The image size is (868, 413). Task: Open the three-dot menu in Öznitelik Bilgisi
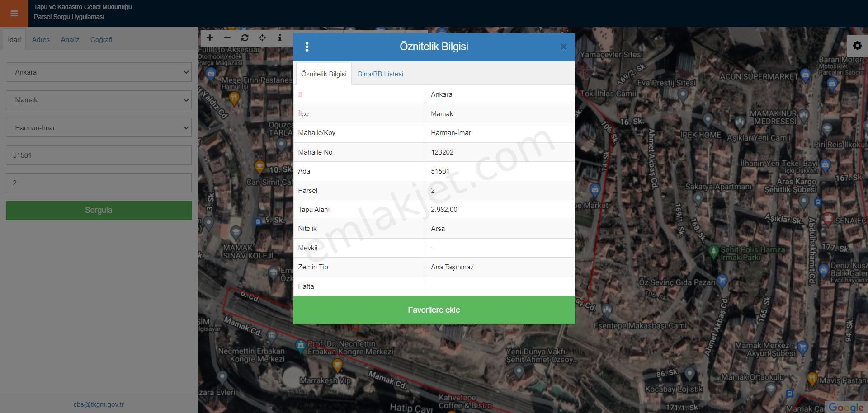307,47
